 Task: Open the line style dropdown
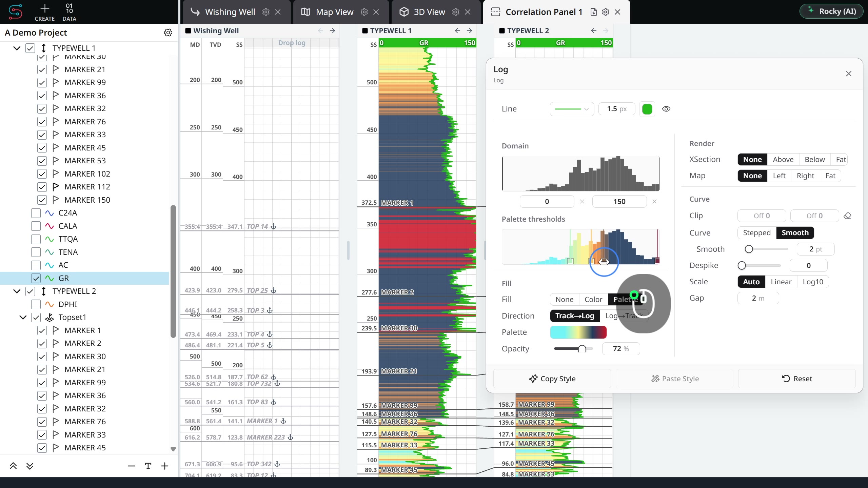coord(572,109)
